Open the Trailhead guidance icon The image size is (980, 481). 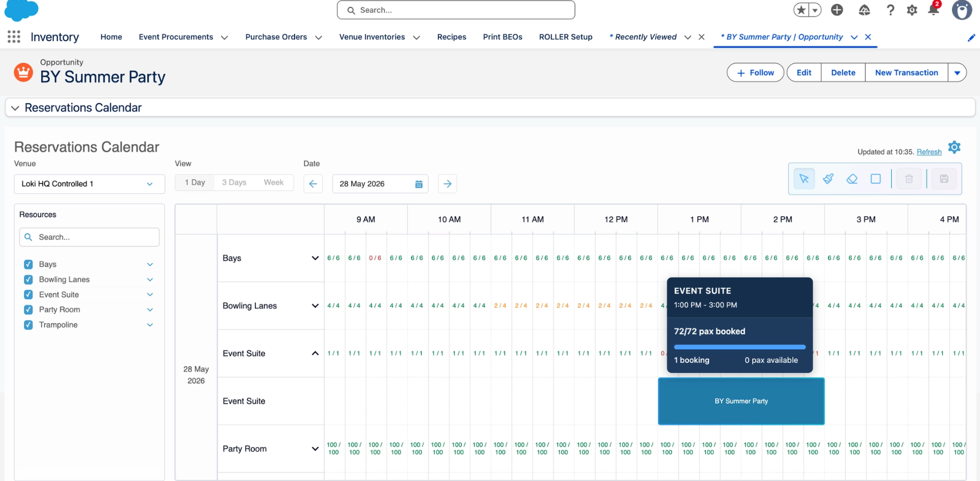coord(864,10)
